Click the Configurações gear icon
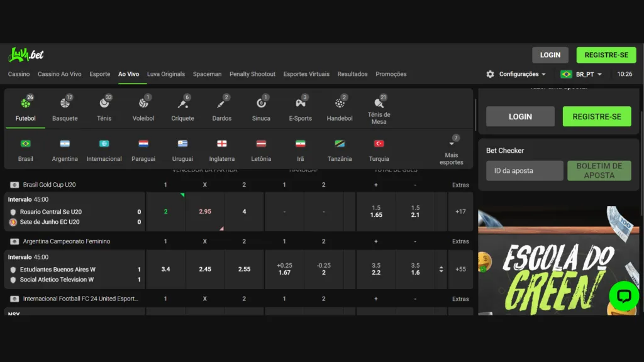 [491, 74]
